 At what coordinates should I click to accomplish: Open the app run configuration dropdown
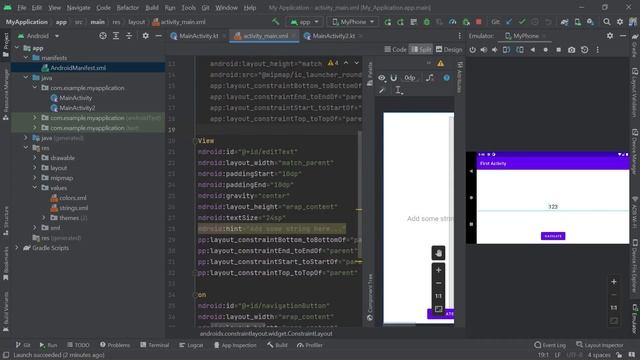[x=304, y=22]
